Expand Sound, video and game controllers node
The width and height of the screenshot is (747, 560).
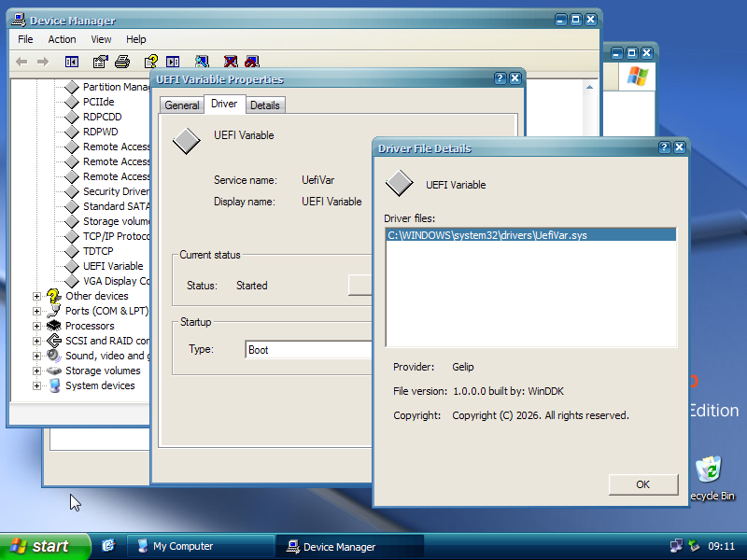(36, 356)
